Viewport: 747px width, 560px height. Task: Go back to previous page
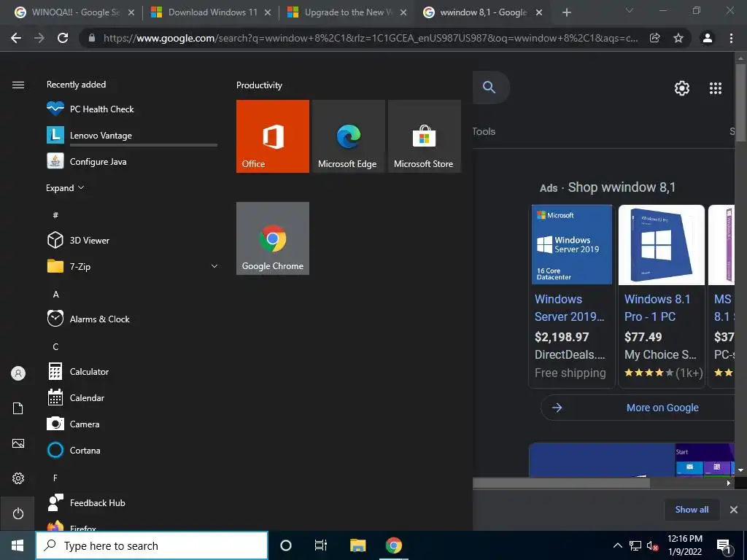click(16, 38)
